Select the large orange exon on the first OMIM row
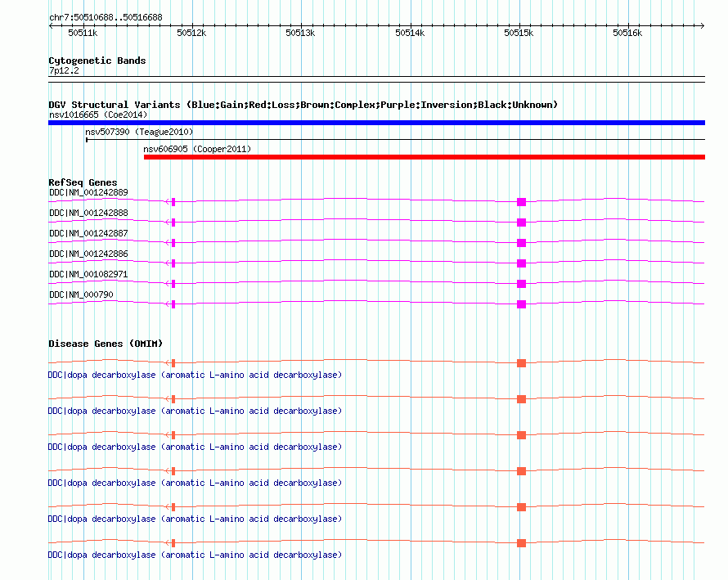 [521, 363]
